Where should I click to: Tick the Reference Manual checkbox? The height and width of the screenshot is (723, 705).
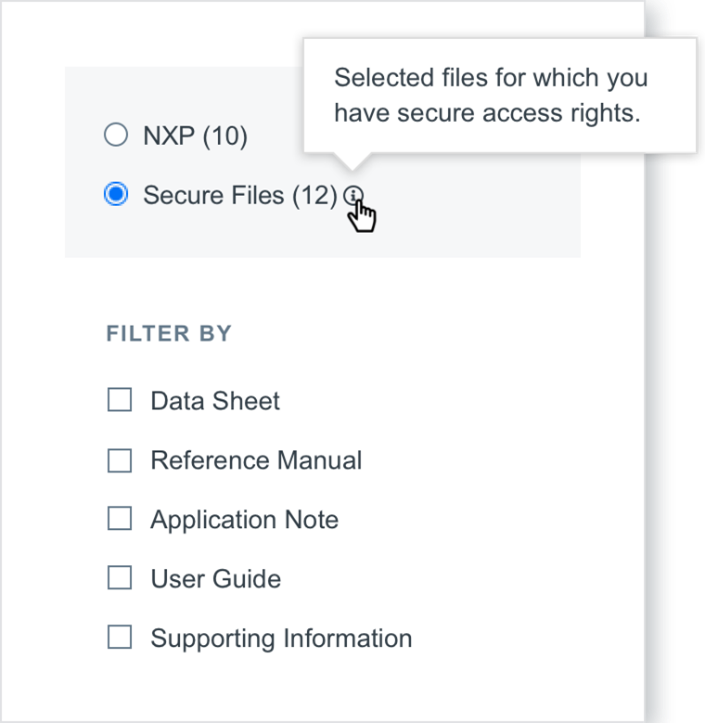[120, 461]
